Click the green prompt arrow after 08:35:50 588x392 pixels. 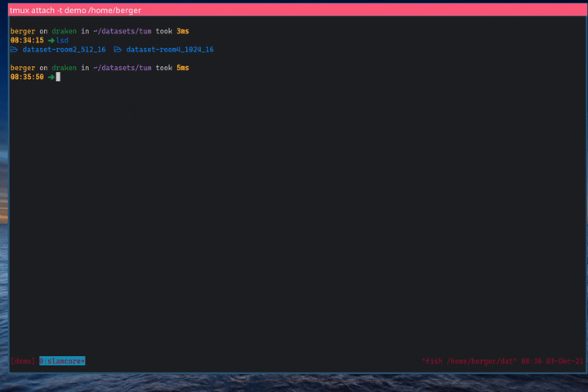(51, 77)
